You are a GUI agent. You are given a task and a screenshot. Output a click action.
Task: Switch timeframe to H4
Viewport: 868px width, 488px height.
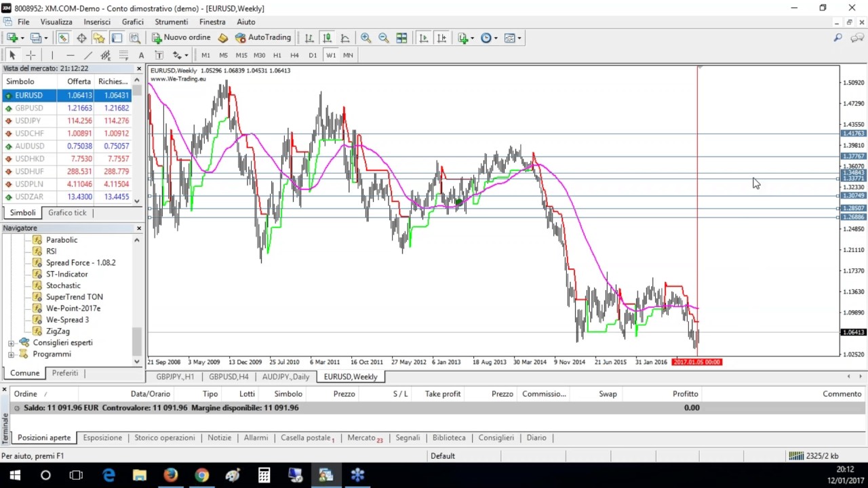pos(294,55)
